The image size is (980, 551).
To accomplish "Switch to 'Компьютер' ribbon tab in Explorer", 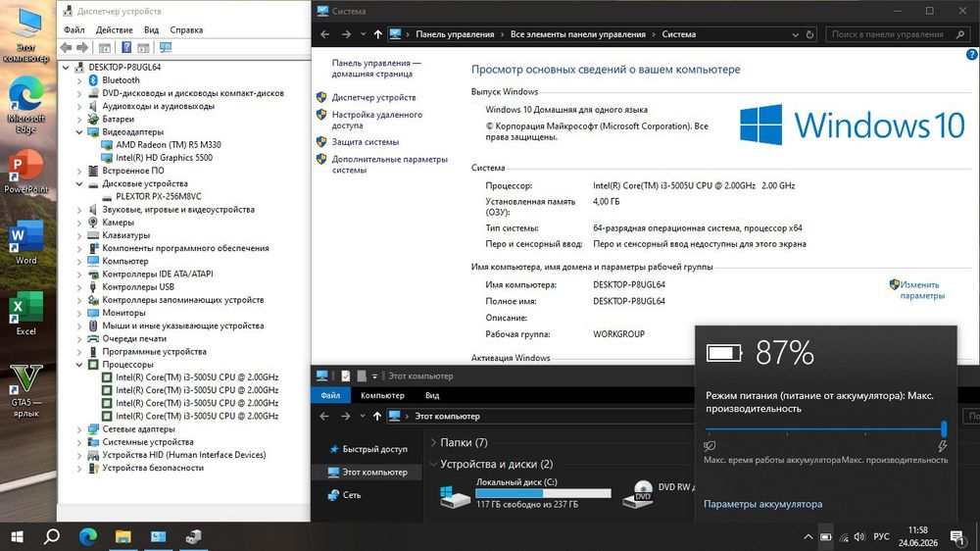I will coord(382,395).
